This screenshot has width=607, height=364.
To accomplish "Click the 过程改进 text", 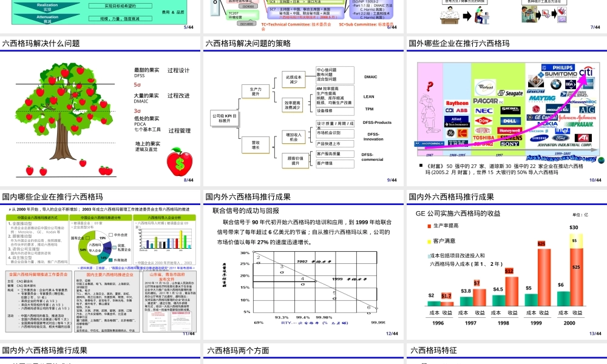I will point(178,95).
